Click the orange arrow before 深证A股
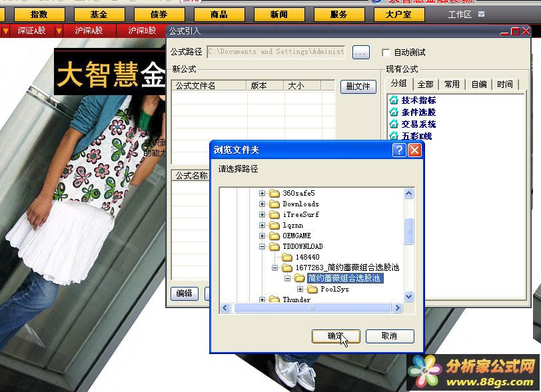The height and width of the screenshot is (392, 541). click(x=5, y=31)
